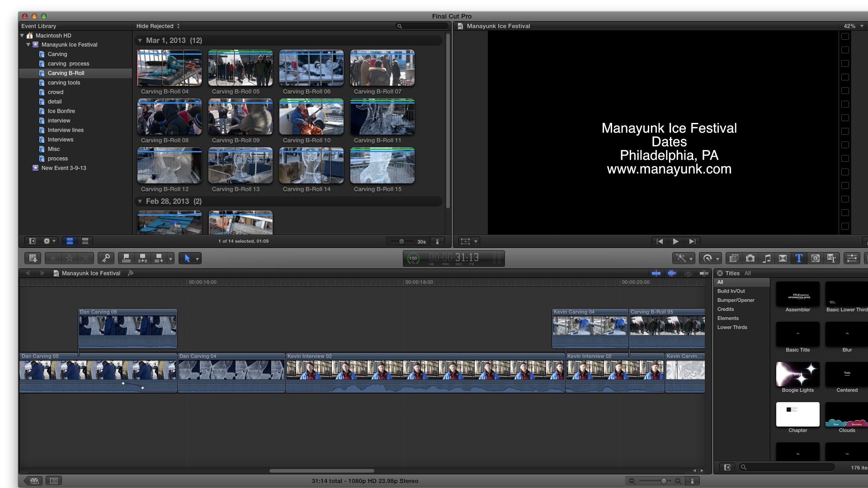Toggle video skimming in the timeline
This screenshot has width=868, height=488.
click(x=656, y=273)
